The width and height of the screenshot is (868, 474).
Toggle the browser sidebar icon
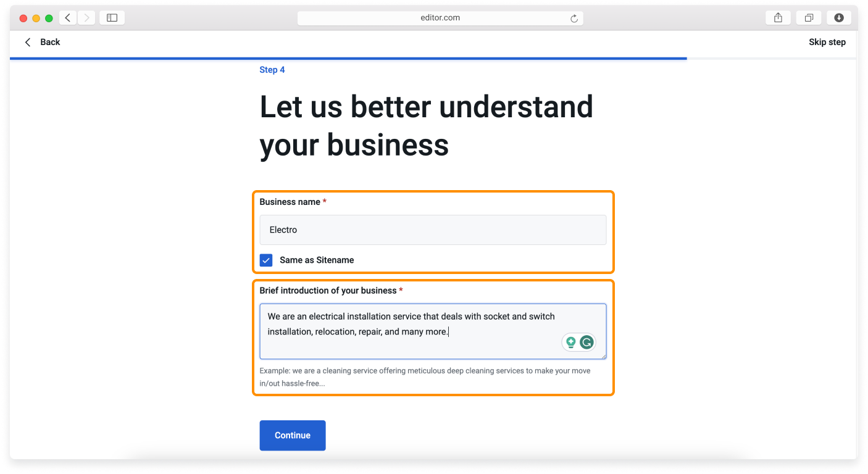click(x=112, y=18)
